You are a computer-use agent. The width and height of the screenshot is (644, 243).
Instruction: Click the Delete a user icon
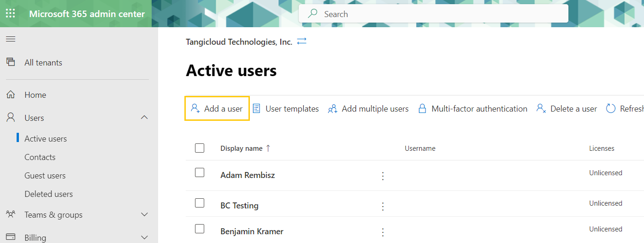click(x=541, y=108)
